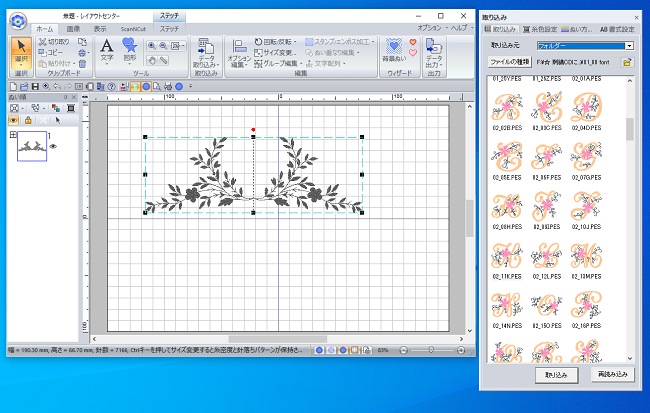
Task: Click the open folder icon beside font path
Action: (627, 62)
